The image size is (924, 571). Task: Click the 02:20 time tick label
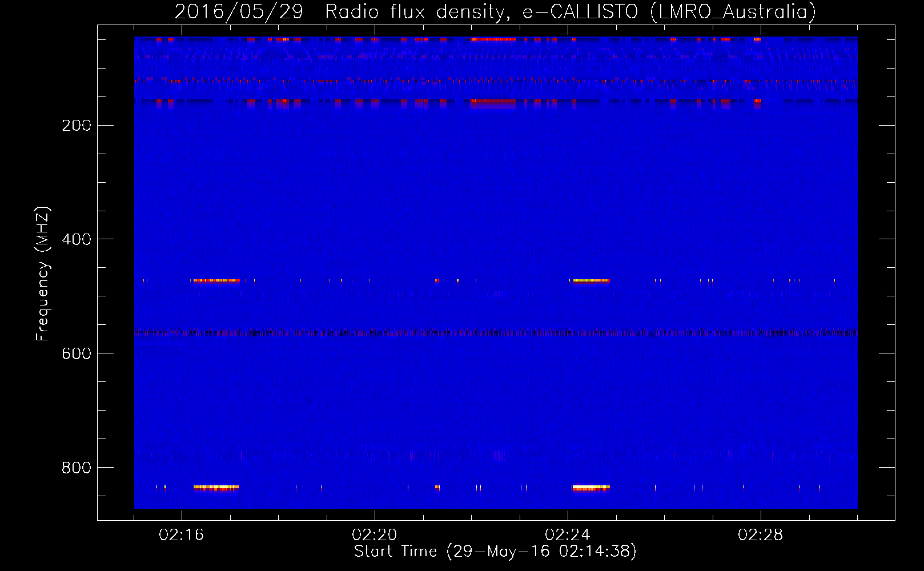[x=375, y=535]
